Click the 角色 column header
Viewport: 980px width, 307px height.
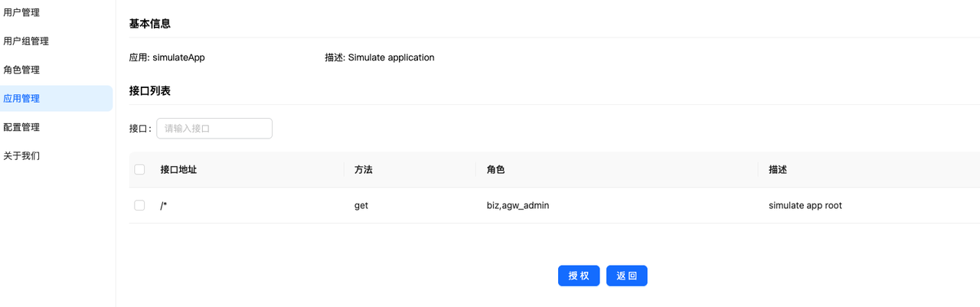click(x=495, y=170)
